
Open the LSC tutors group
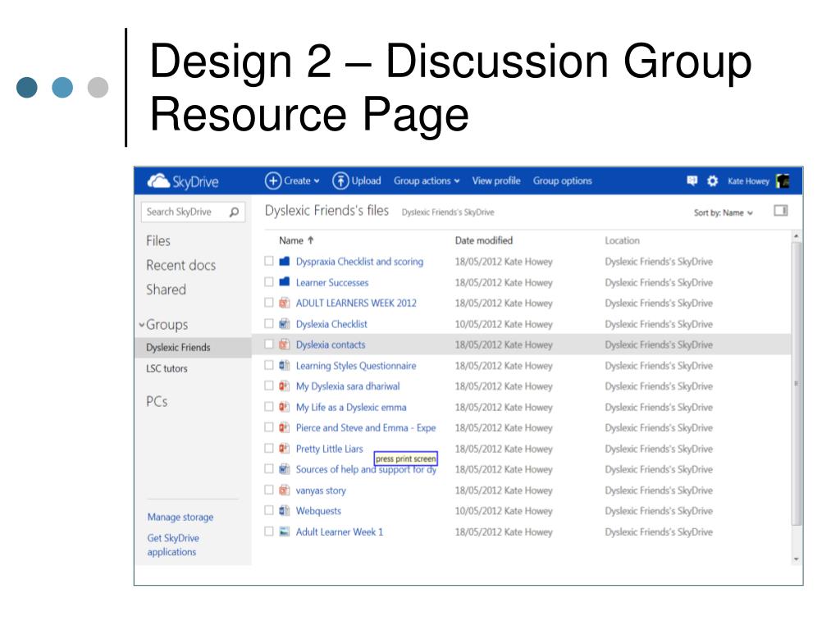point(167,368)
